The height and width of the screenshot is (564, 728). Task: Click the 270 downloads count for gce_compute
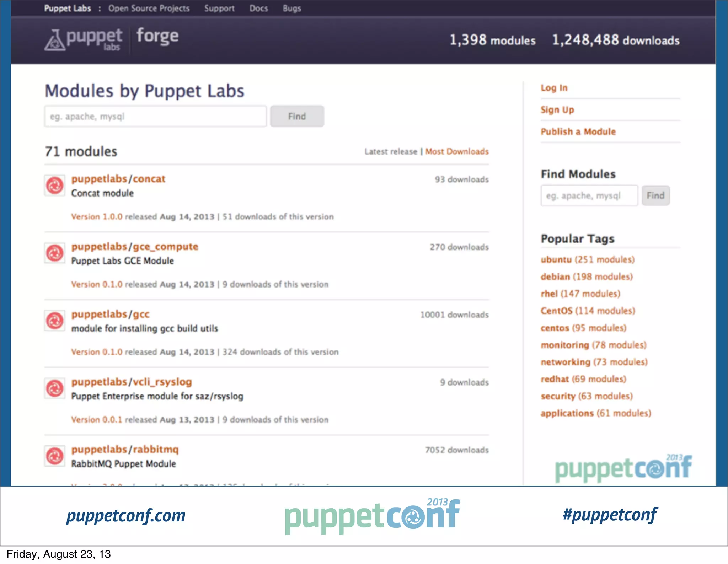point(459,247)
